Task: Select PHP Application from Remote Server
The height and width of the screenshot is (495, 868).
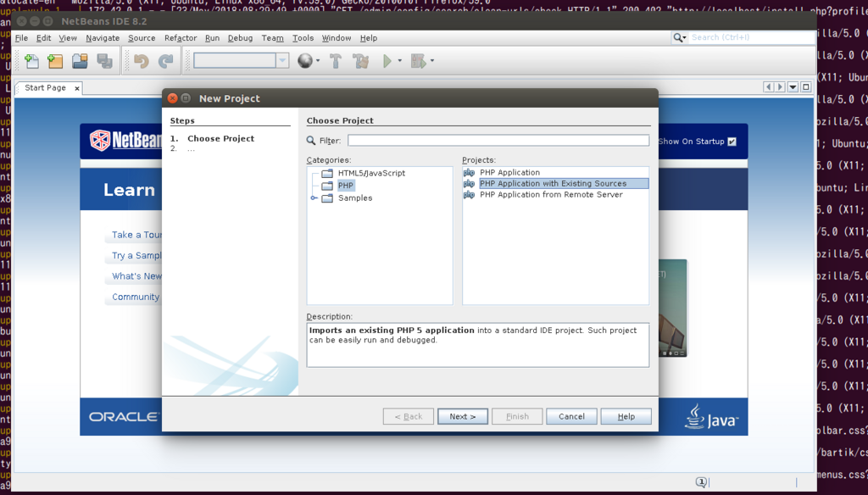Action: click(551, 195)
